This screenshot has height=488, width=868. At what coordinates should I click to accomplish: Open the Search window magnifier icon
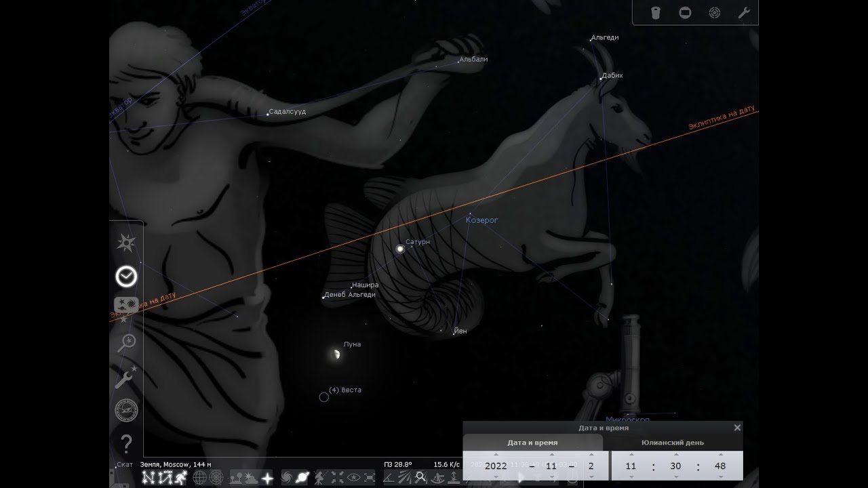(126, 343)
